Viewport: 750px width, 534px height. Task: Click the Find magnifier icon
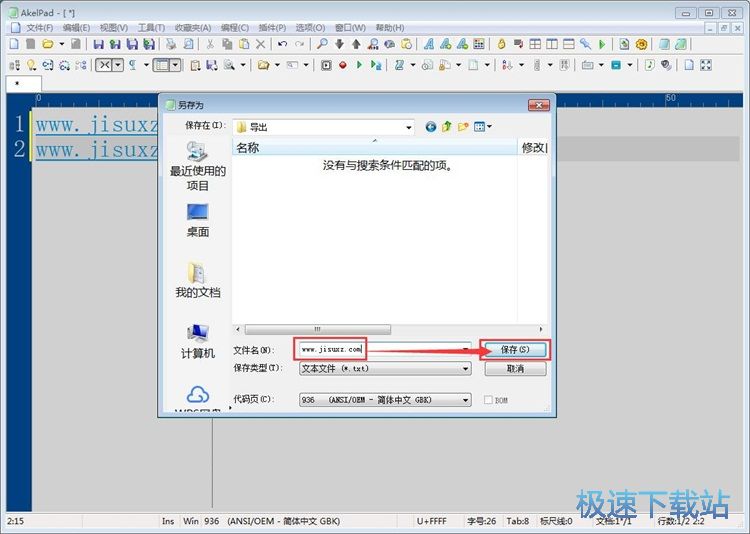coord(322,44)
